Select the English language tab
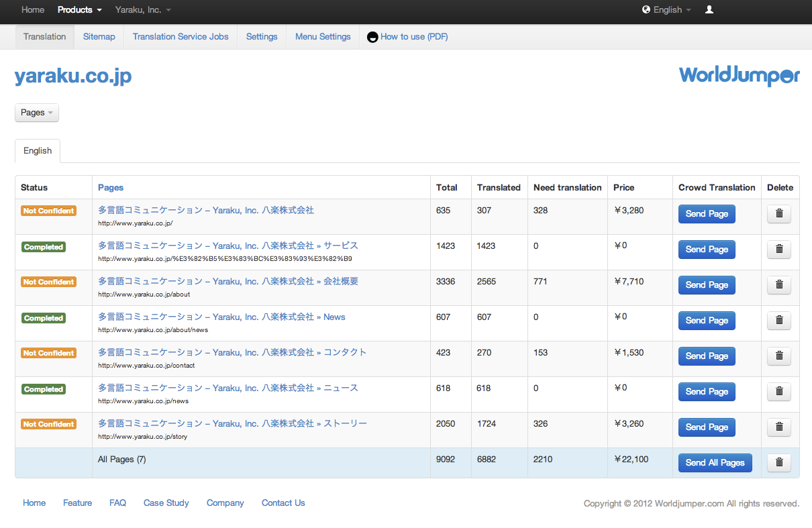This screenshot has height=528, width=812. (38, 151)
